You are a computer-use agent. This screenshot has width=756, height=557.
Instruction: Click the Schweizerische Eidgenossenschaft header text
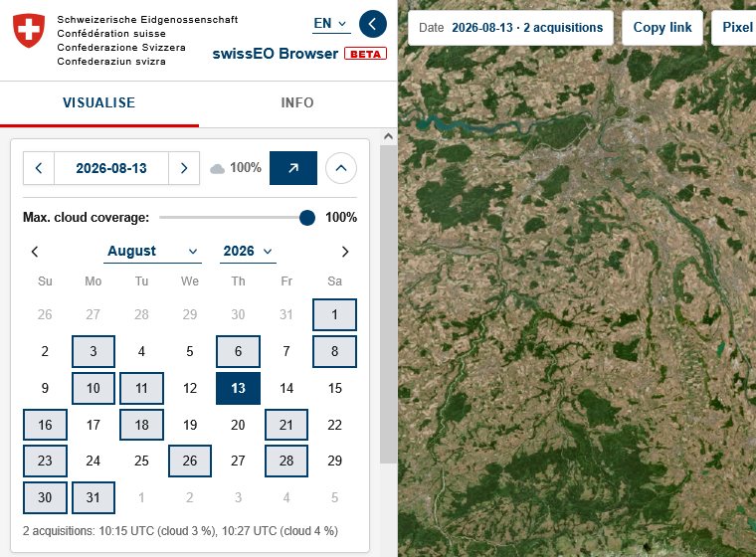pos(147,20)
